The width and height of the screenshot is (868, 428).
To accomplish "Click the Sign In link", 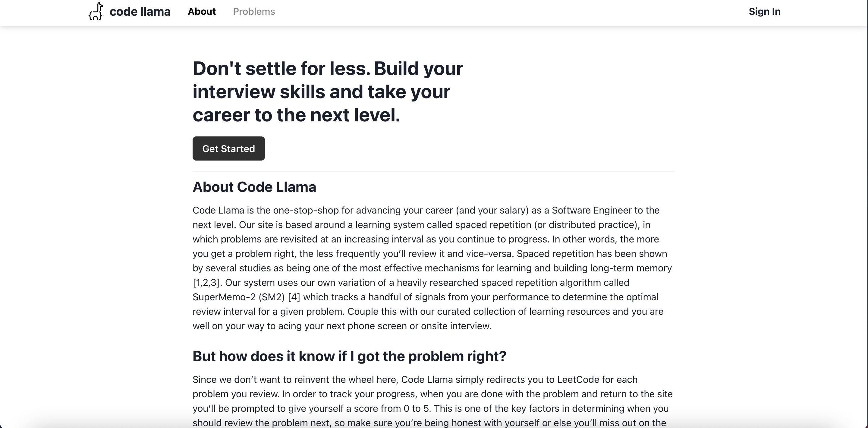I will [x=764, y=11].
